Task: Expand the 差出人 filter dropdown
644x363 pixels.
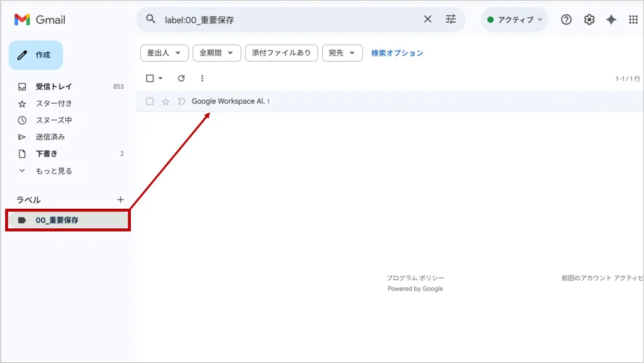Action: pos(164,53)
